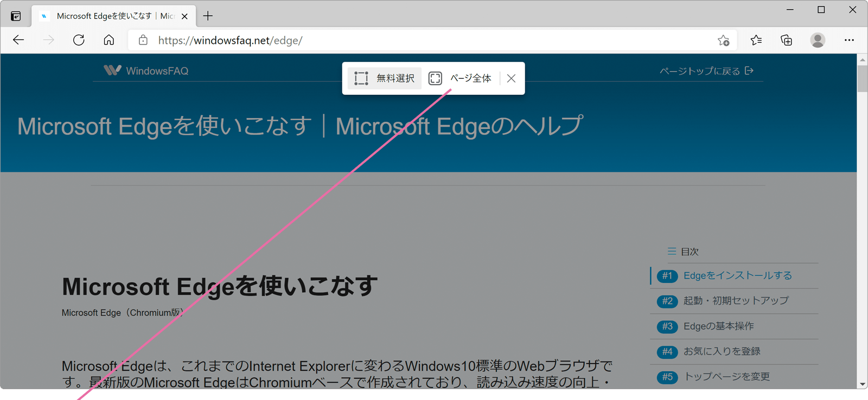Click the vertical scrollbar thumb
Image resolution: width=868 pixels, height=400 pixels.
pyautogui.click(x=863, y=79)
